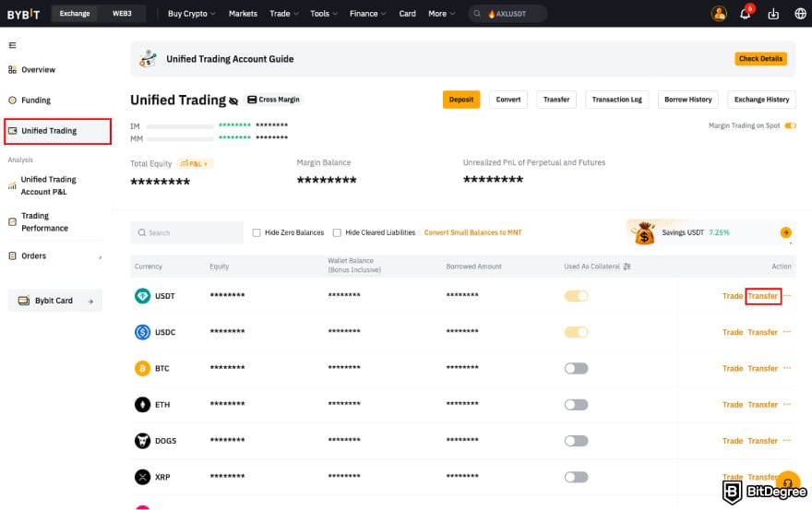The width and height of the screenshot is (812, 510).
Task: Open the user profile icon
Action: click(x=719, y=14)
